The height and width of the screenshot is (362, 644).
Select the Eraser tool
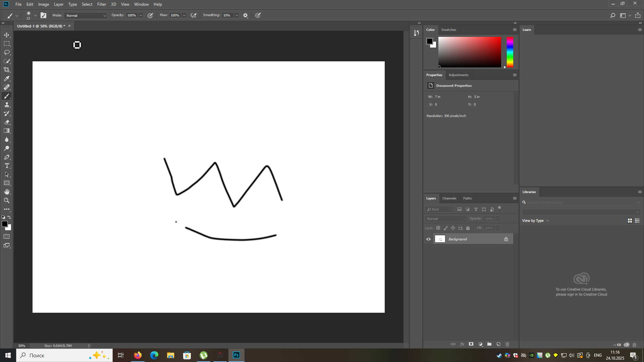tap(7, 122)
